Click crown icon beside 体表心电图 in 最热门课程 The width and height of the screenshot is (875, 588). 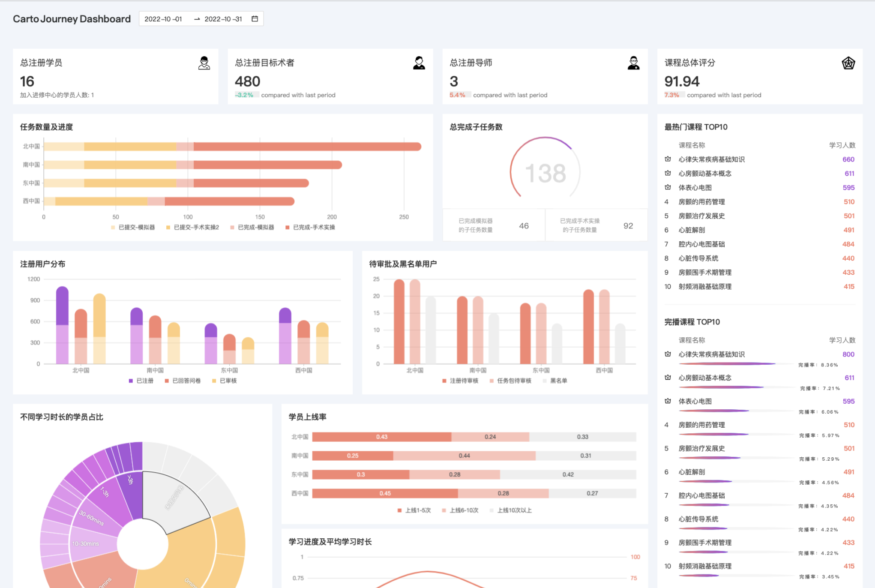pyautogui.click(x=668, y=187)
